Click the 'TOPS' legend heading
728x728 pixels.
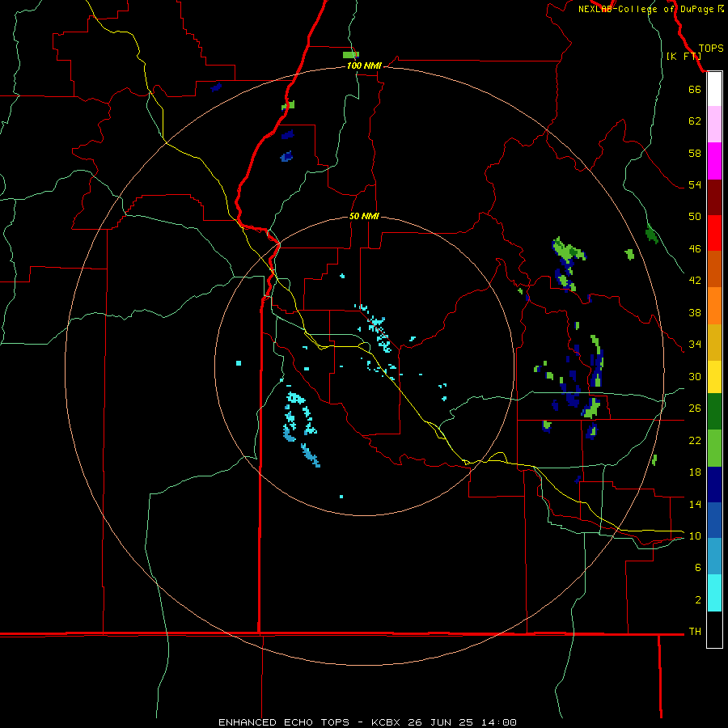point(711,49)
